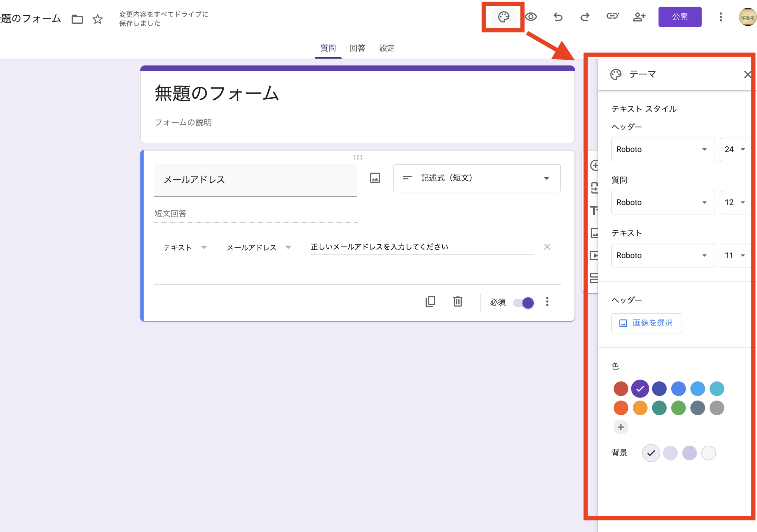Click the add collaborator icon
Screen dimensions: 757x532
(x=639, y=17)
